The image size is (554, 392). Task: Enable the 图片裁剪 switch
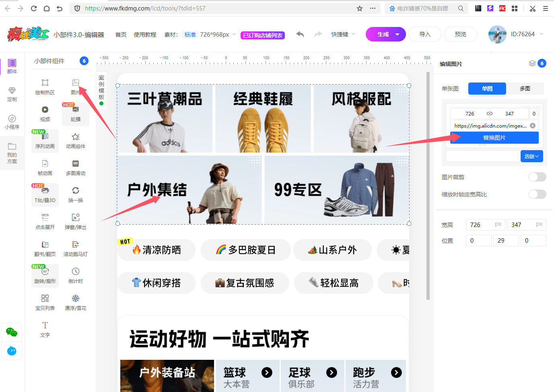(538, 177)
